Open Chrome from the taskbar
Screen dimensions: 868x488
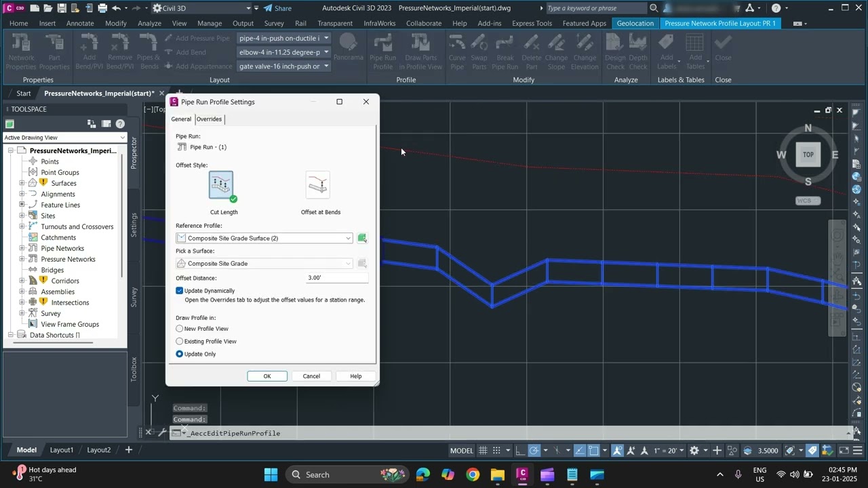473,474
